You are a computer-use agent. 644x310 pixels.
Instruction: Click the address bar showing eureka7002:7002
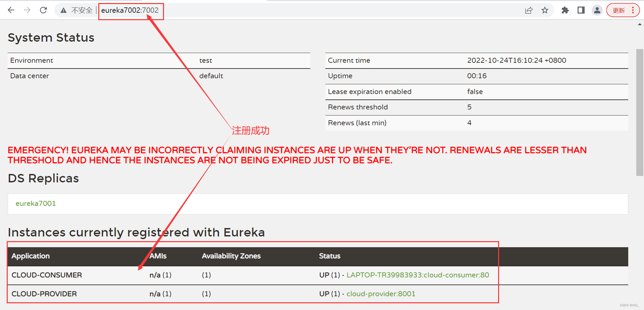pos(130,10)
